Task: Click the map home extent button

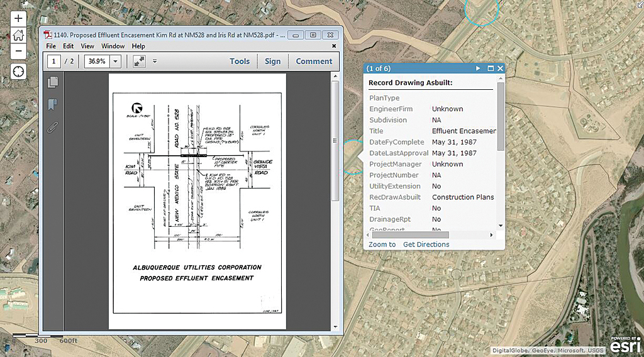Action: [18, 35]
